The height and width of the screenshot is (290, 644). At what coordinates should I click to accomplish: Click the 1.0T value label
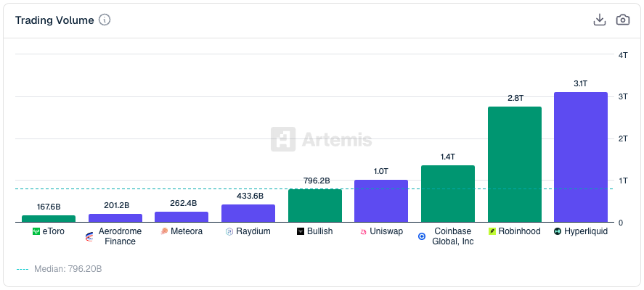point(381,171)
